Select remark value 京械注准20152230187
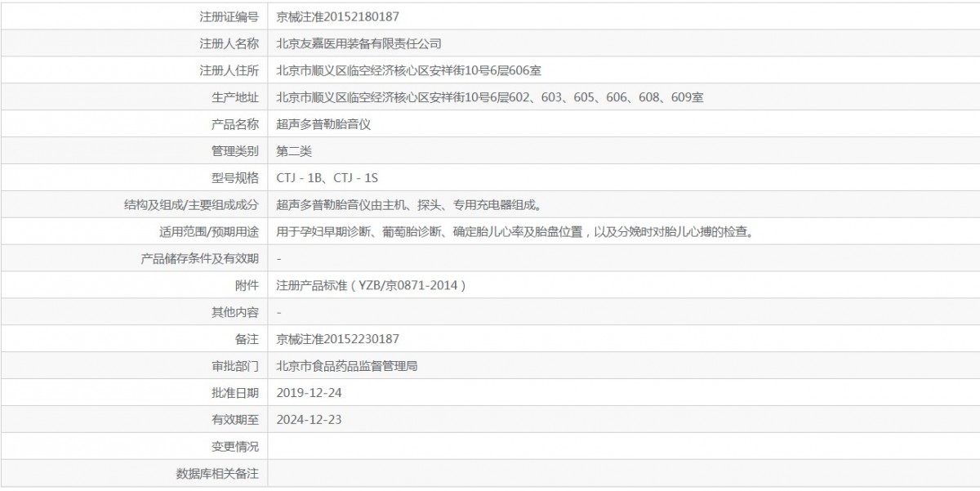The height and width of the screenshot is (491, 980). [x=338, y=340]
